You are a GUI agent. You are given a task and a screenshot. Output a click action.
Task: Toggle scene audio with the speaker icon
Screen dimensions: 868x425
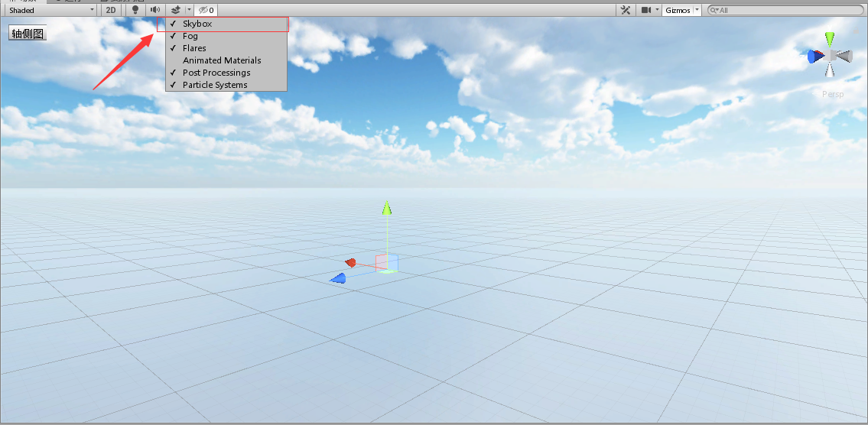(155, 10)
